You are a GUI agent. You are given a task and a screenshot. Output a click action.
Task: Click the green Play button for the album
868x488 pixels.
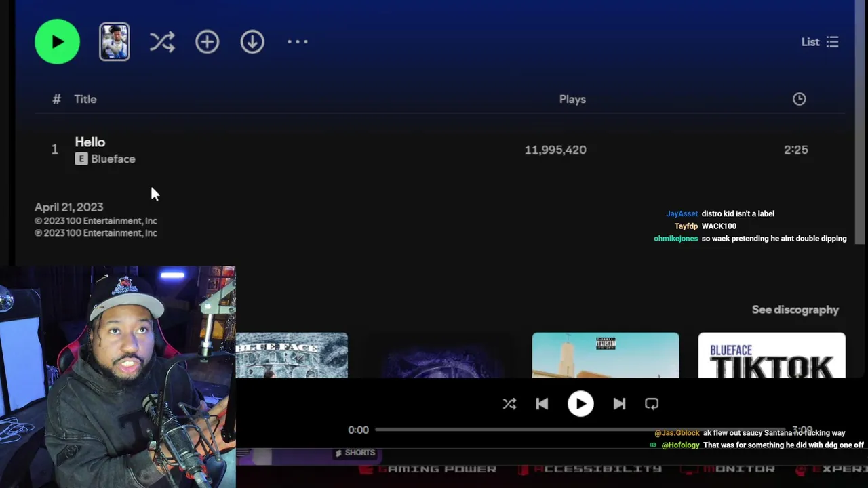(57, 42)
